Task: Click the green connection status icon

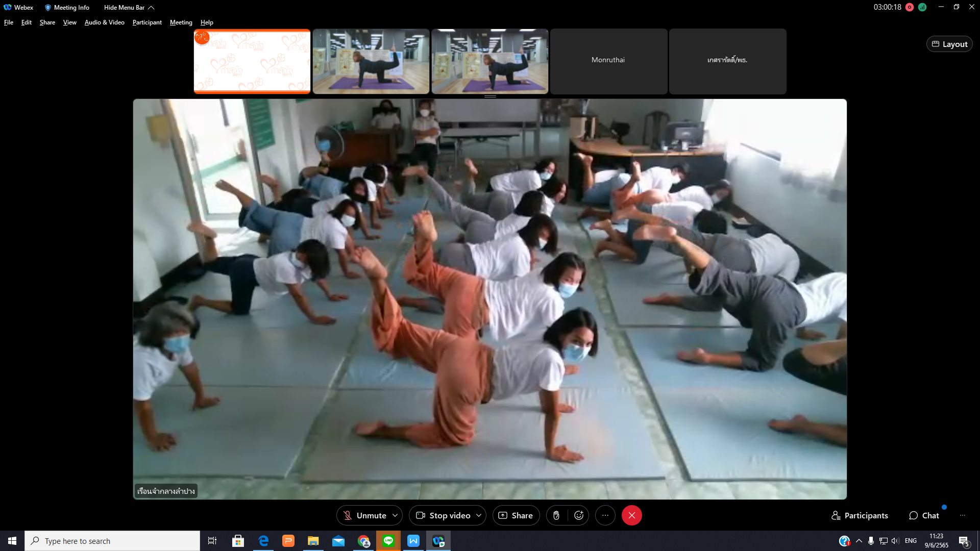Action: [922, 7]
